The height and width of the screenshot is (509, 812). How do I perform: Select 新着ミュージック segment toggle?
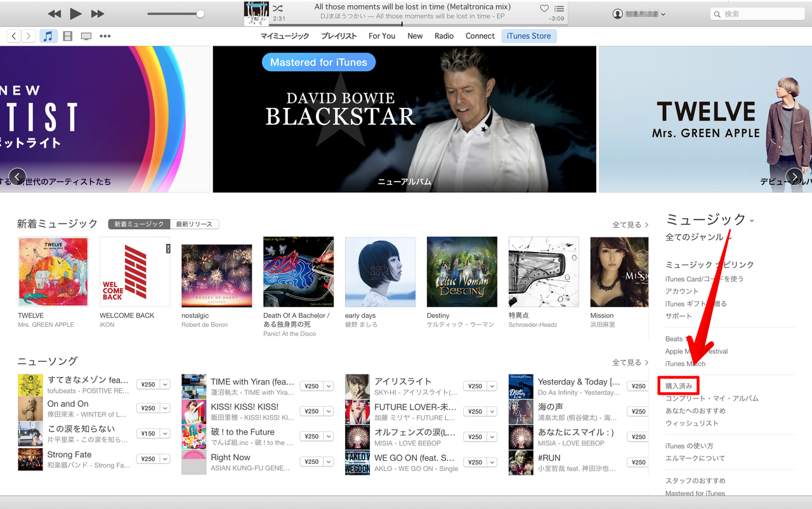139,224
